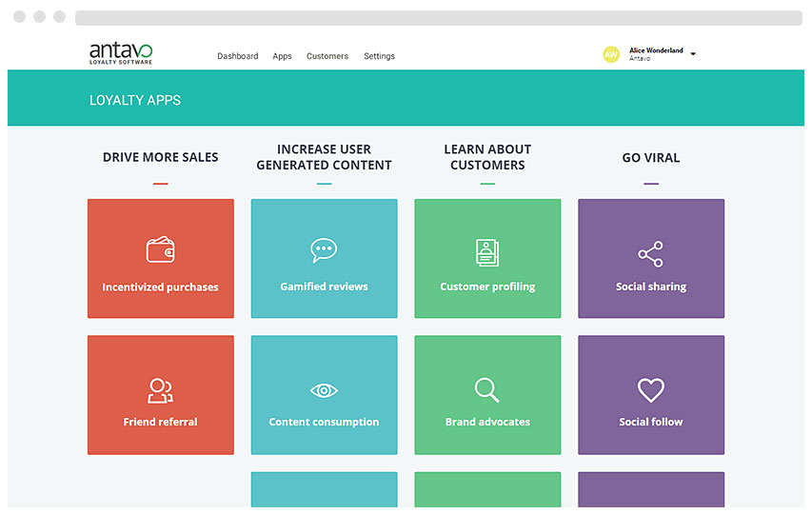Select the Incentivized purchases tile label
The image size is (812, 514).
(x=160, y=287)
